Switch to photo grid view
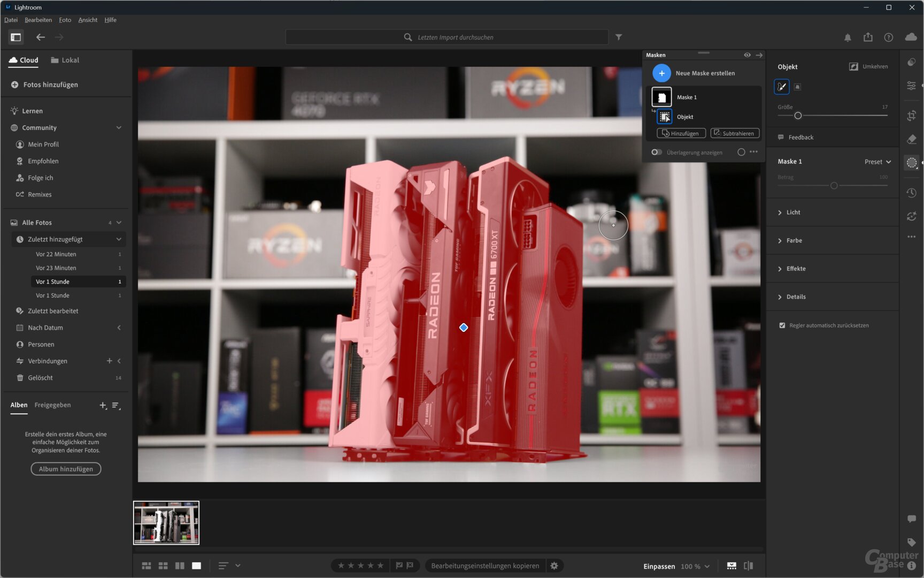The height and width of the screenshot is (578, 924). (x=146, y=566)
